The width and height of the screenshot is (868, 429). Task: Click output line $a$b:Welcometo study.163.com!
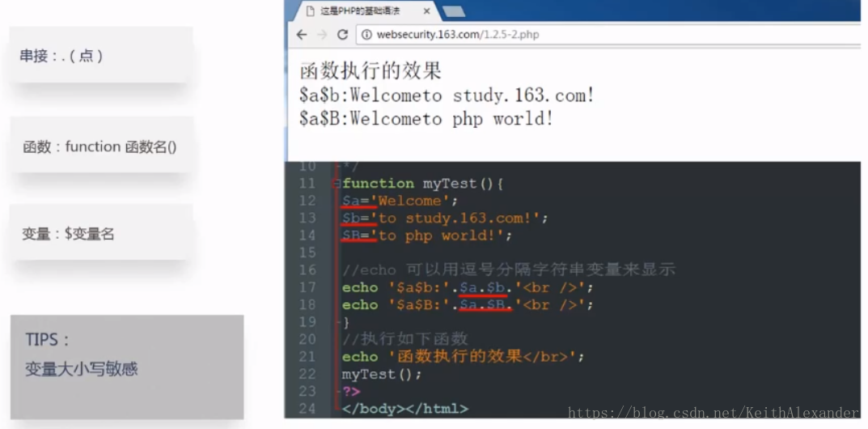tap(447, 96)
